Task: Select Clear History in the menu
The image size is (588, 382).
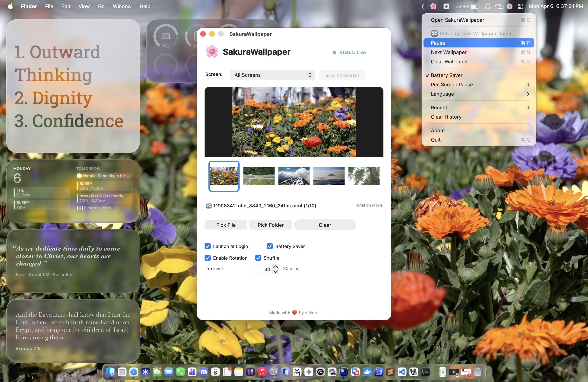Action: (479, 117)
